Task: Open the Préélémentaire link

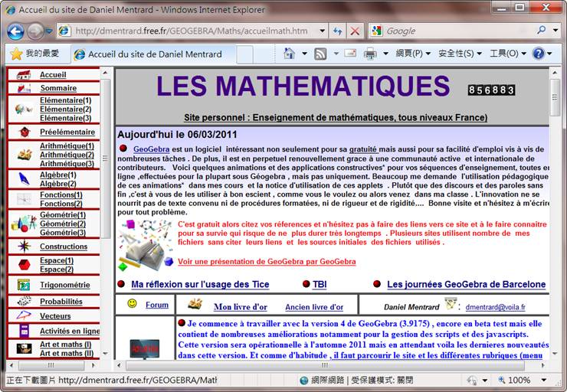Action: [x=67, y=132]
